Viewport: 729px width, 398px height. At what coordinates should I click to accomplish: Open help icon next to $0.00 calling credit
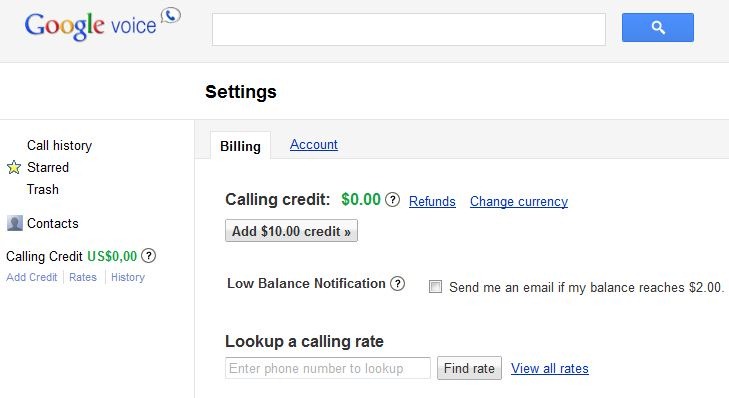pos(392,200)
